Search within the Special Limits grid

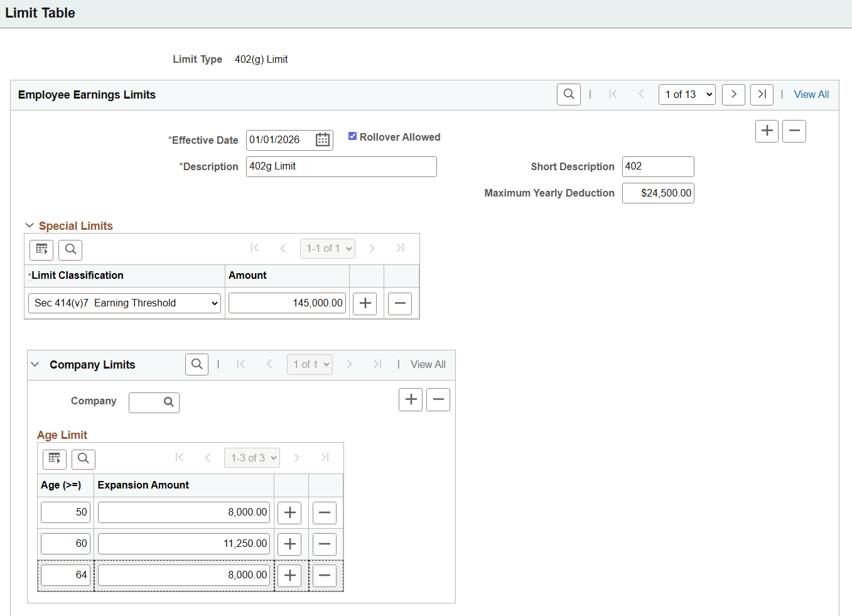70,249
